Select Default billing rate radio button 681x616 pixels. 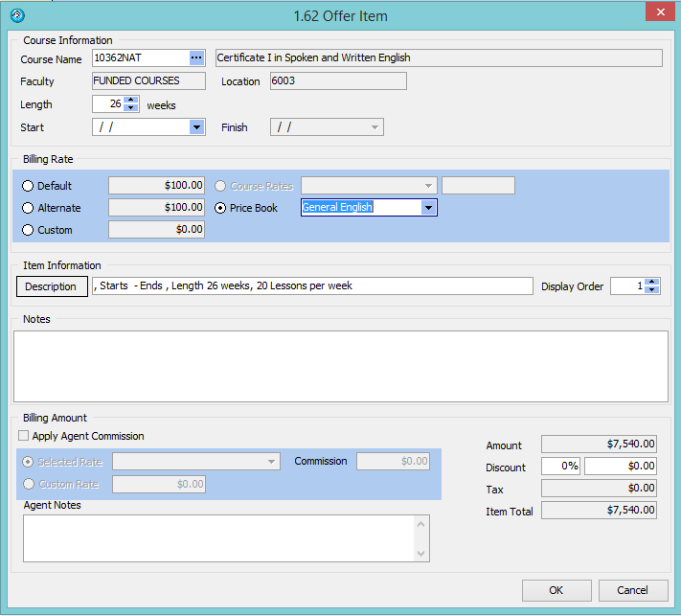point(28,186)
